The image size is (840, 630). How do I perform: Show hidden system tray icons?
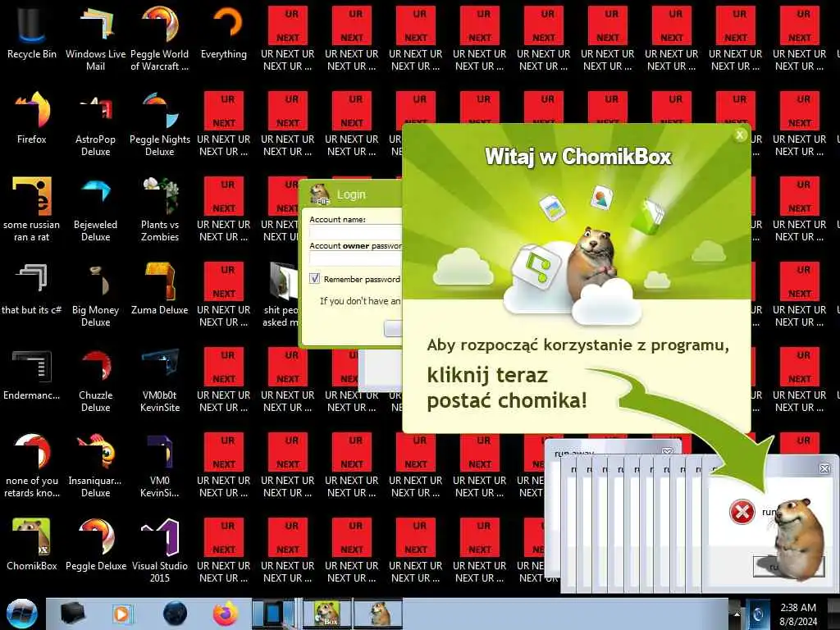[737, 614]
